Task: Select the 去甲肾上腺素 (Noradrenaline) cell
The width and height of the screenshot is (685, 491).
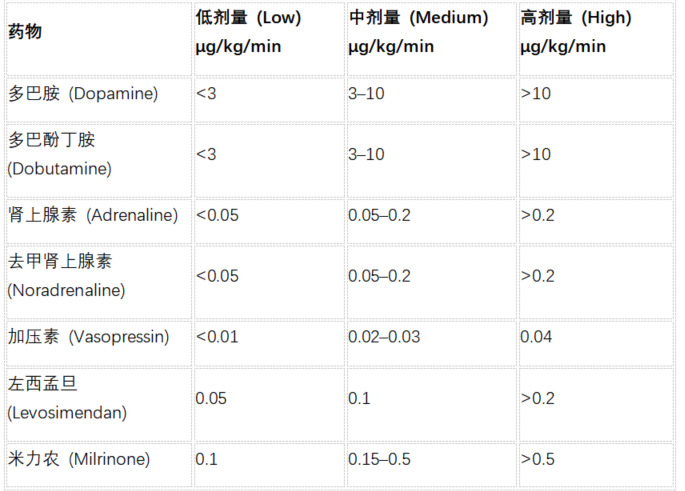Action: (99, 283)
